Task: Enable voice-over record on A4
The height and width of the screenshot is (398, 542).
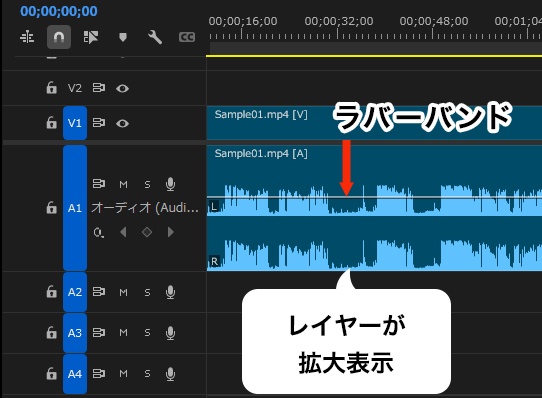Action: coord(170,374)
